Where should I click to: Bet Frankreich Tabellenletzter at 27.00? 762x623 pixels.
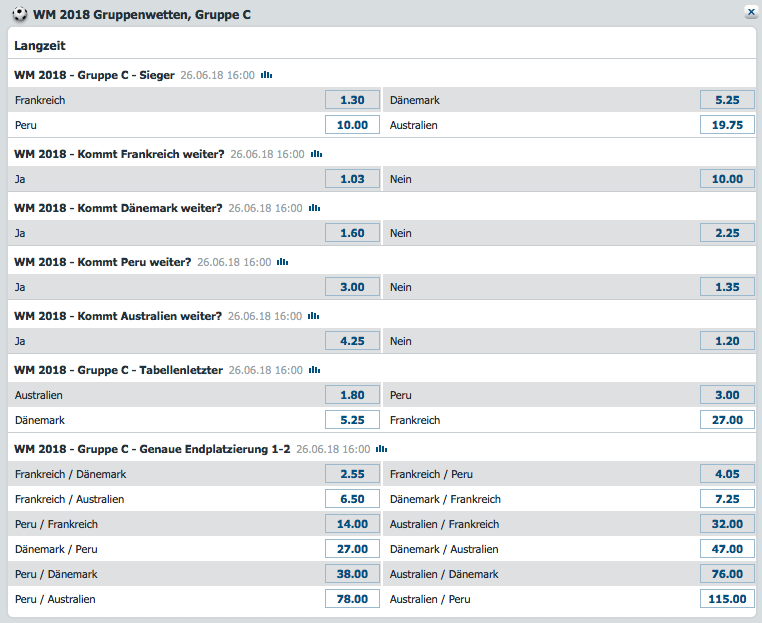coord(727,420)
